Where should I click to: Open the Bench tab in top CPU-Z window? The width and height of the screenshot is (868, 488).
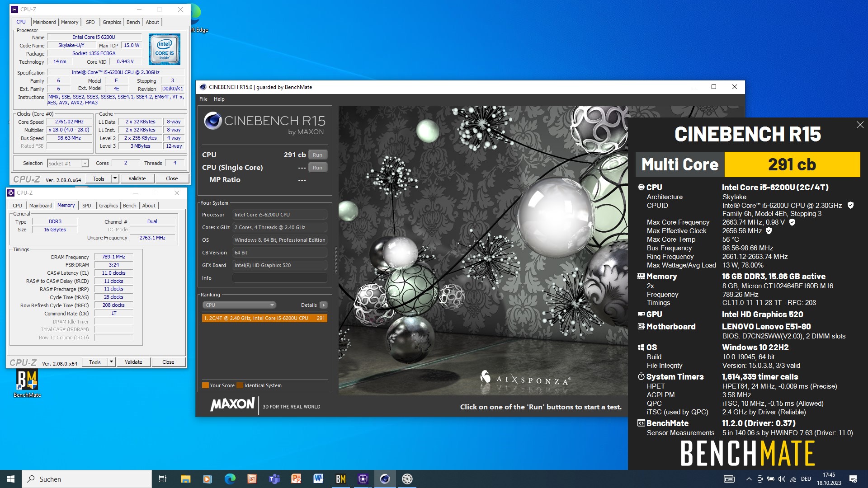(133, 22)
